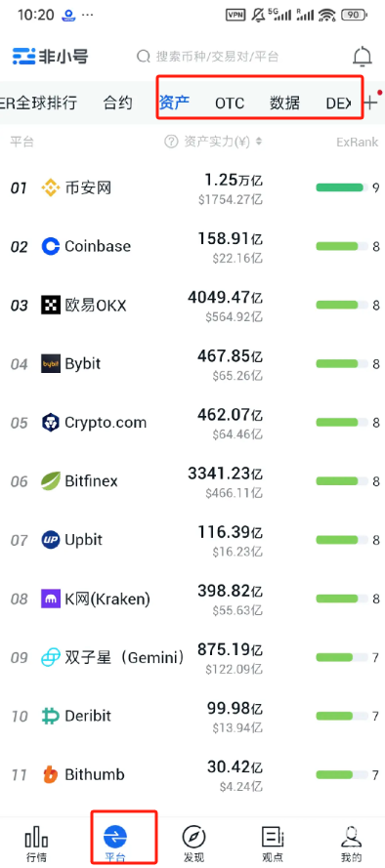
Task: Open the 我的 profile icon
Action: 351,837
